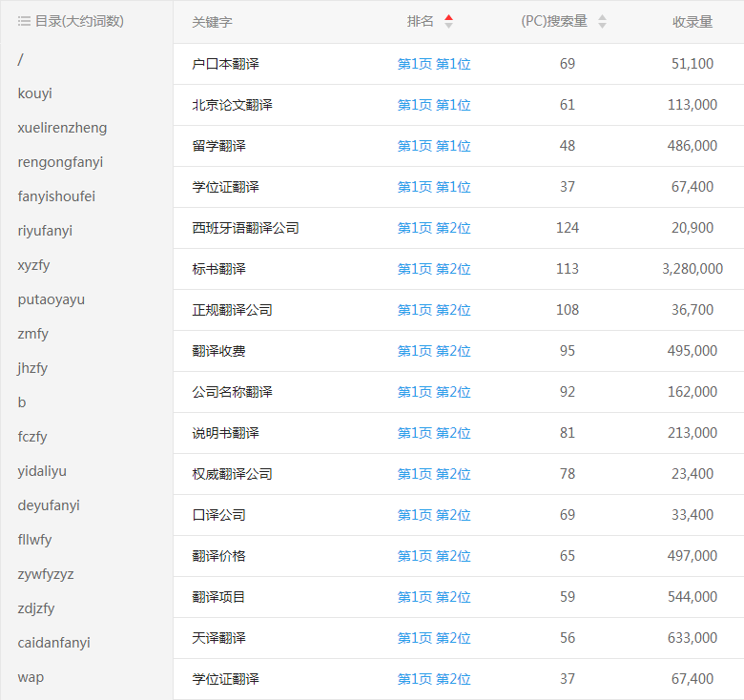The image size is (744, 700).
Task: Choose the rengongfanyi directory item
Action: click(x=60, y=162)
